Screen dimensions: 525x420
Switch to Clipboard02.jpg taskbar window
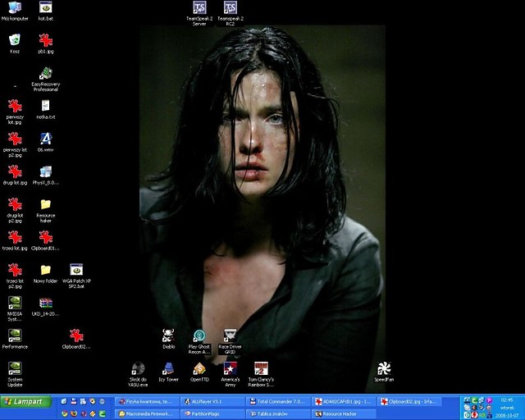click(409, 402)
